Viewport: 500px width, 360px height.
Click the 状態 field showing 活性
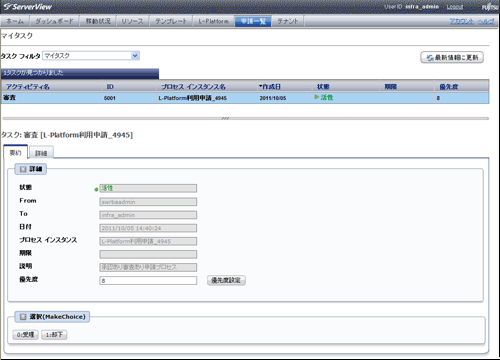point(148,188)
